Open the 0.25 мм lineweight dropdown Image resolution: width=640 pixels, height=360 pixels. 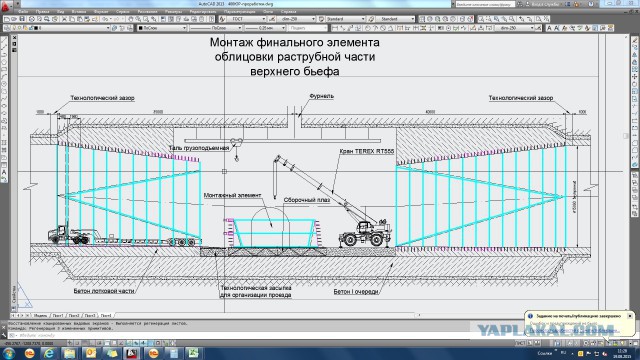pos(265,28)
